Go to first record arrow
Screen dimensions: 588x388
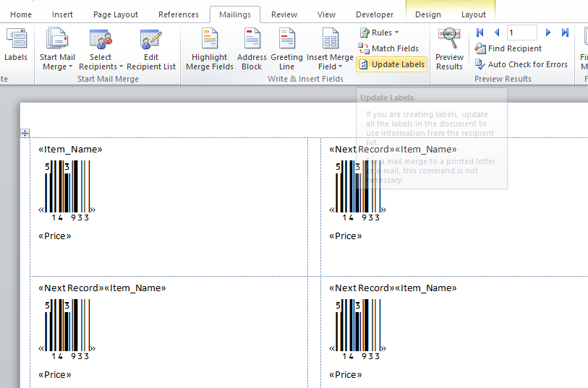tap(480, 33)
